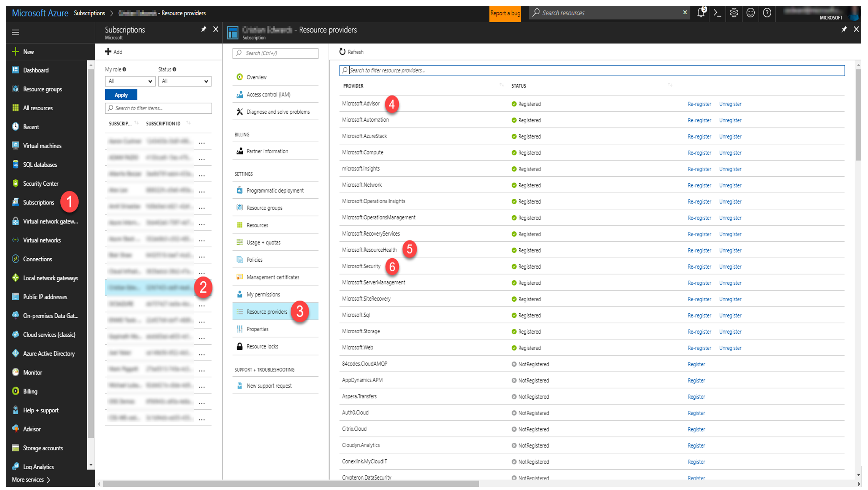868x490 pixels.
Task: Click the blade menu Search (Ctrl+/) box
Action: (276, 53)
